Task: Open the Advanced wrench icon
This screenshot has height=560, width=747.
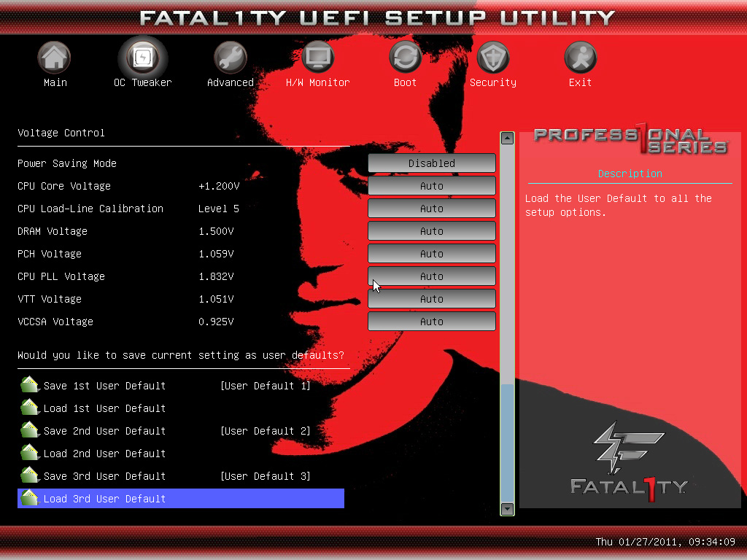Action: pyautogui.click(x=230, y=57)
